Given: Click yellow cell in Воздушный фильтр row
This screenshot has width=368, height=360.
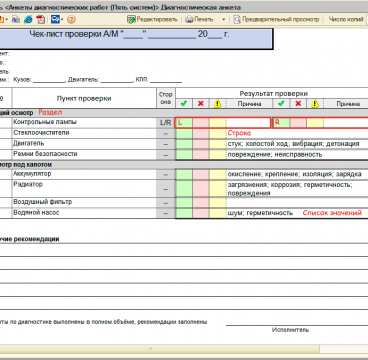Looking at the screenshot, I should tap(218, 203).
